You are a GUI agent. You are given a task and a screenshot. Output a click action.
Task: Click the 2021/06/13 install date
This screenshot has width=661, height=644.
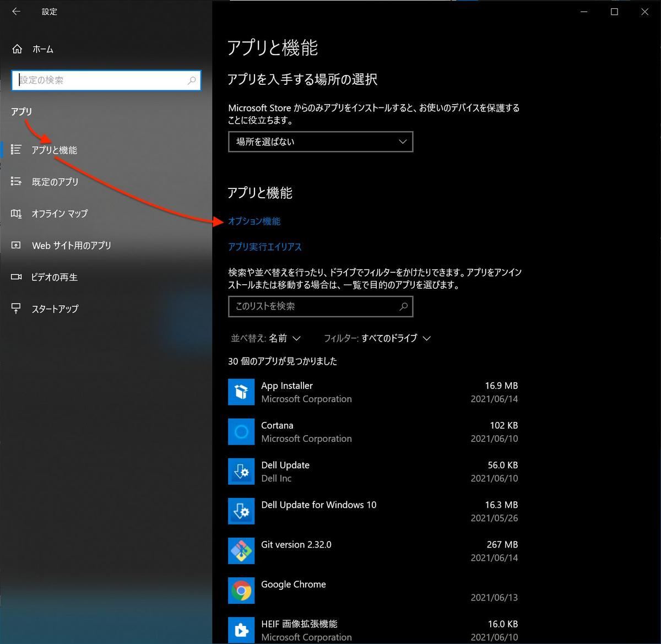[495, 597]
